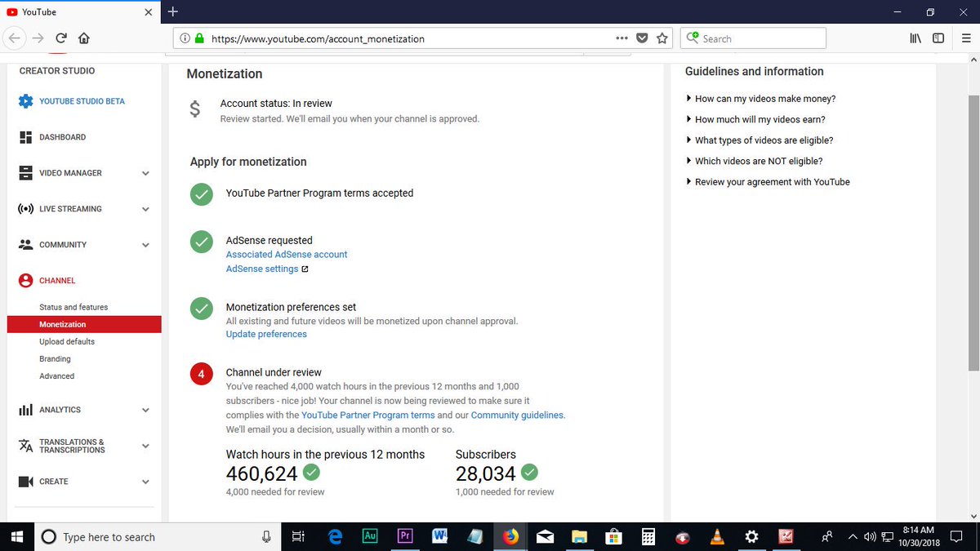Open Firefox library icon

pos(915,38)
